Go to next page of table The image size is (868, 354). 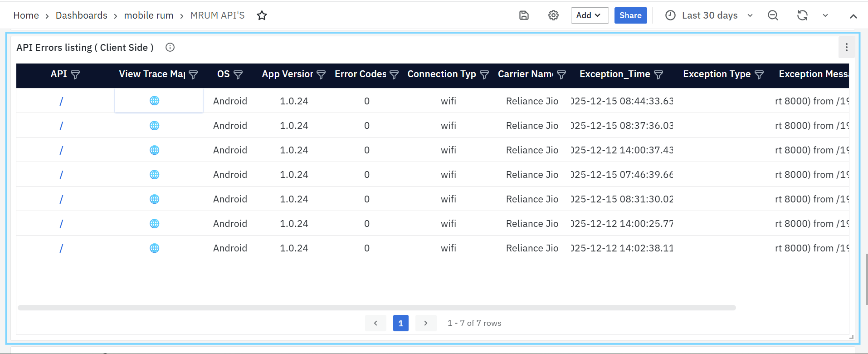(425, 323)
